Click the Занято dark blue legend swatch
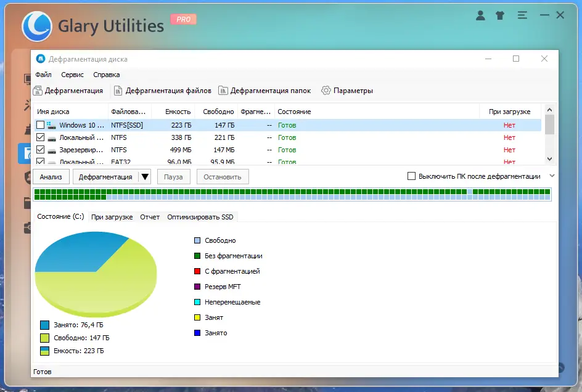 coord(197,333)
